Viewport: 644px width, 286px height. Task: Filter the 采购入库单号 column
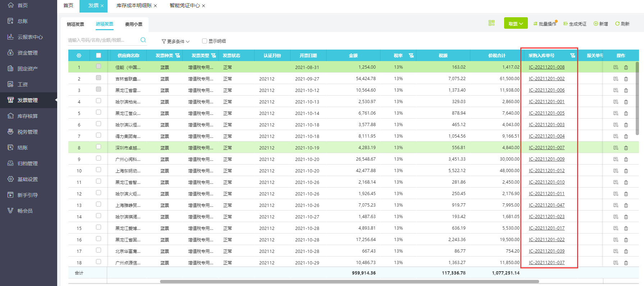pos(572,56)
